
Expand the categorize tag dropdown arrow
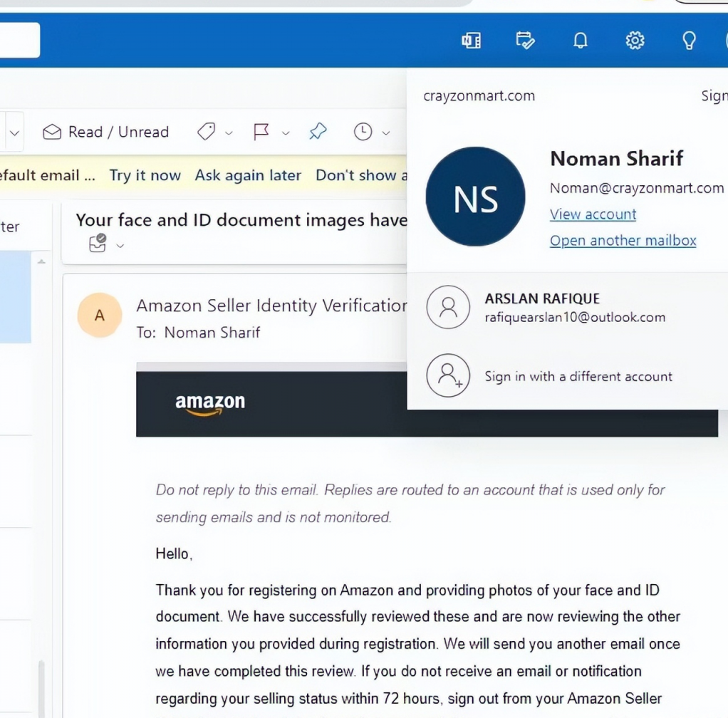coord(229,133)
